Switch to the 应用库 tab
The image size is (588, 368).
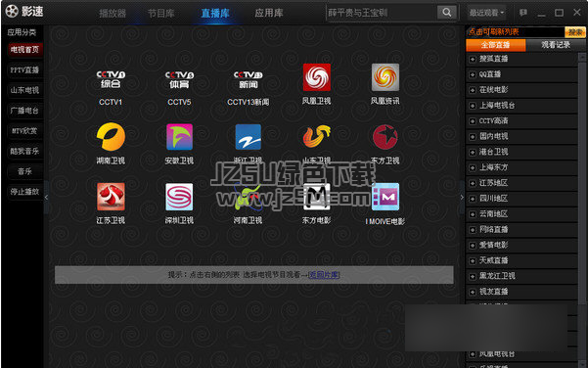269,14
